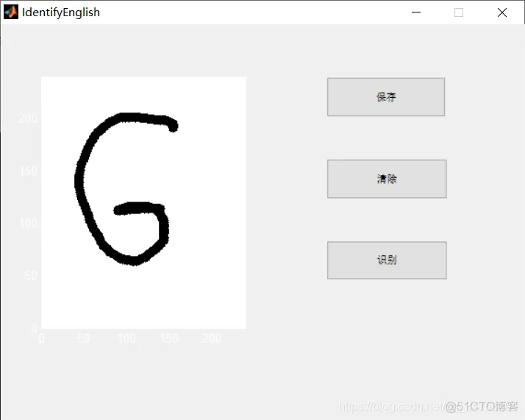Click the 清除 (Clear) button
Screen dimensions: 525x420
(387, 179)
